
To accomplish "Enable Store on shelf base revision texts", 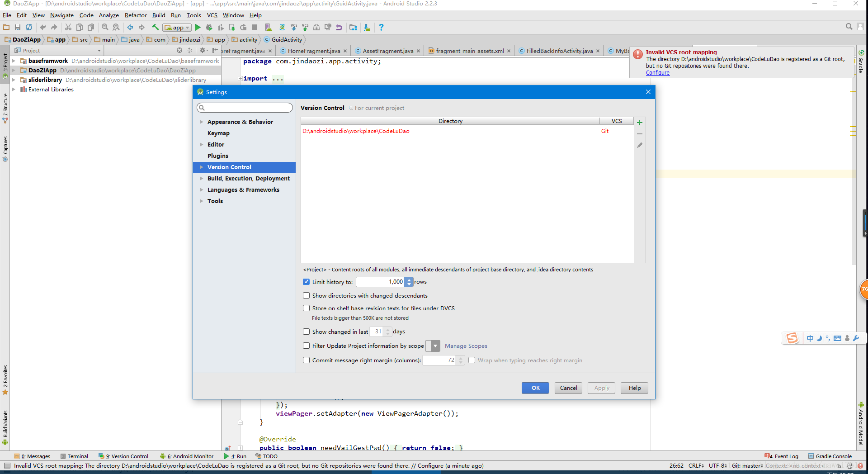I will (x=307, y=308).
